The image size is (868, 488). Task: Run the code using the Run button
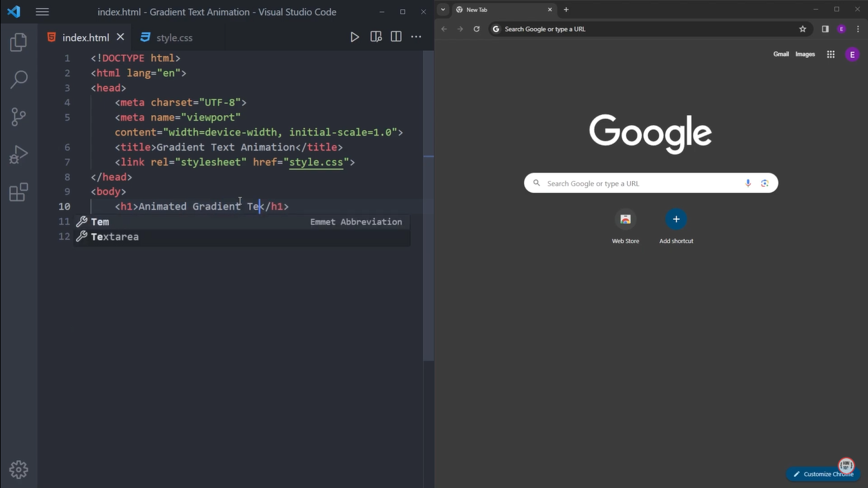(x=355, y=37)
